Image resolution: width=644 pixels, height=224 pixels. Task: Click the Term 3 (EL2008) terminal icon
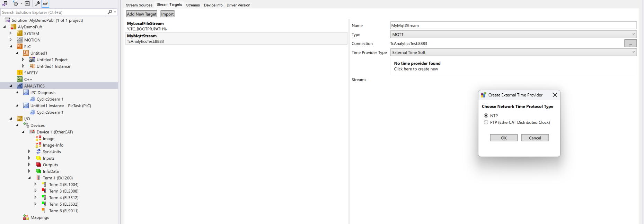tap(44, 191)
